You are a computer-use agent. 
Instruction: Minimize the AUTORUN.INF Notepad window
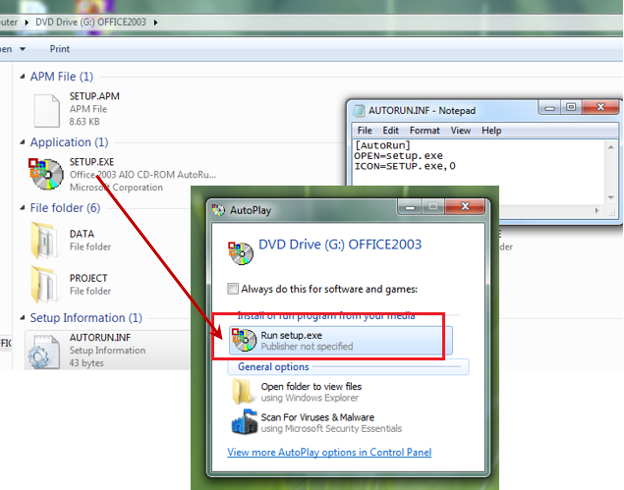550,107
